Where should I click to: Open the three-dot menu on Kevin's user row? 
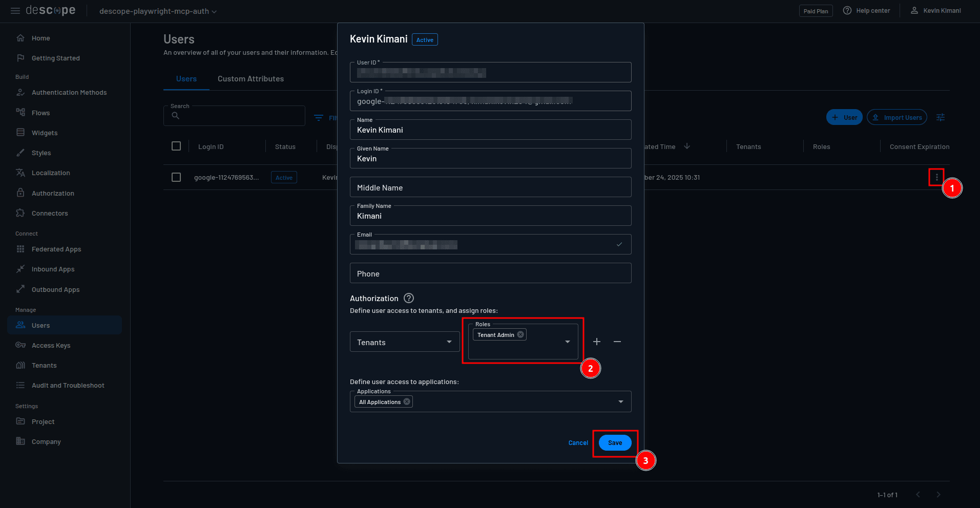pos(936,177)
